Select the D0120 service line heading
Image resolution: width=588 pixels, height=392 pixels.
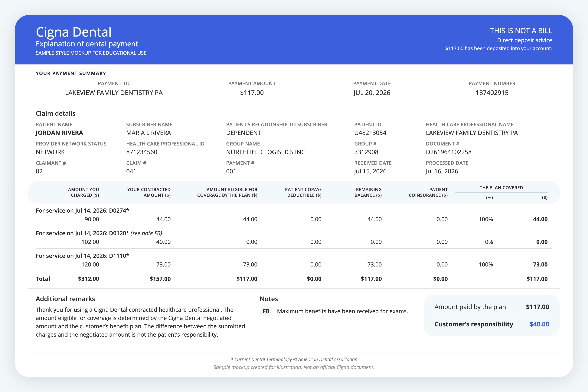click(83, 233)
